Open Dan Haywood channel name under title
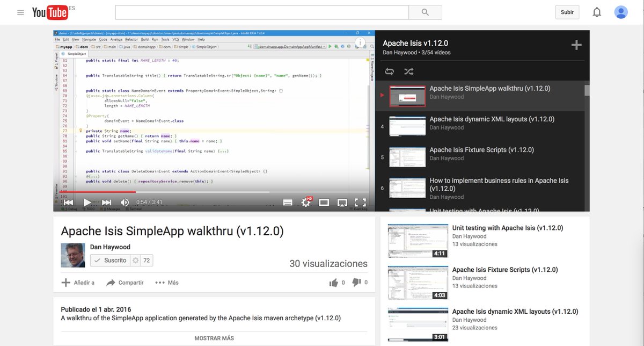 110,247
